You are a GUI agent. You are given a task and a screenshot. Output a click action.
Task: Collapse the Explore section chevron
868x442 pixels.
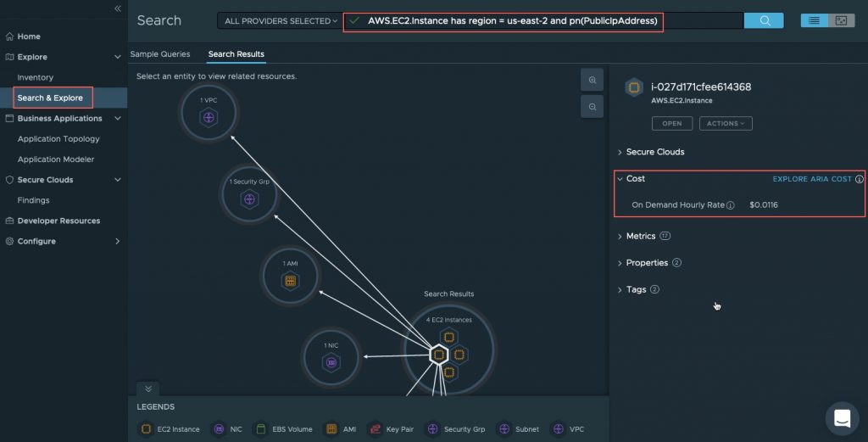pos(117,57)
